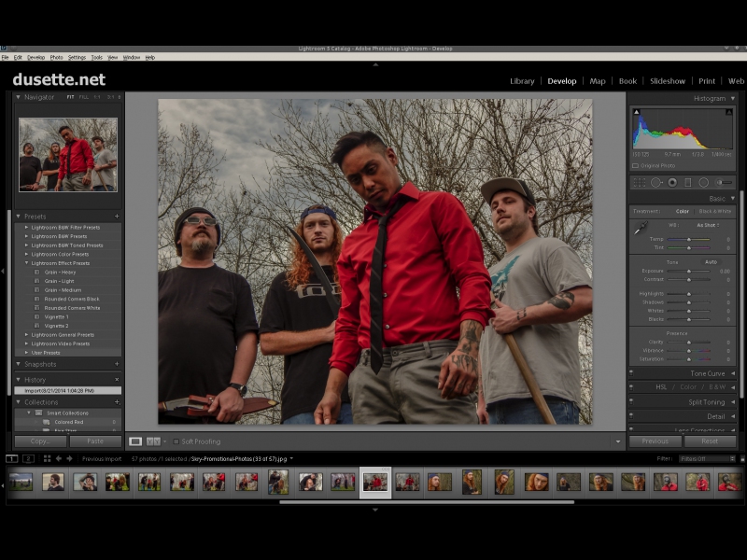
Task: Switch to Loupe view mode icon
Action: 135,441
